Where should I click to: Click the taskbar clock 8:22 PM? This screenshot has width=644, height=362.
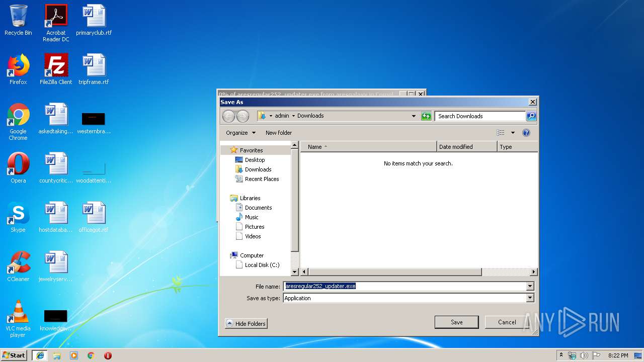click(x=618, y=355)
